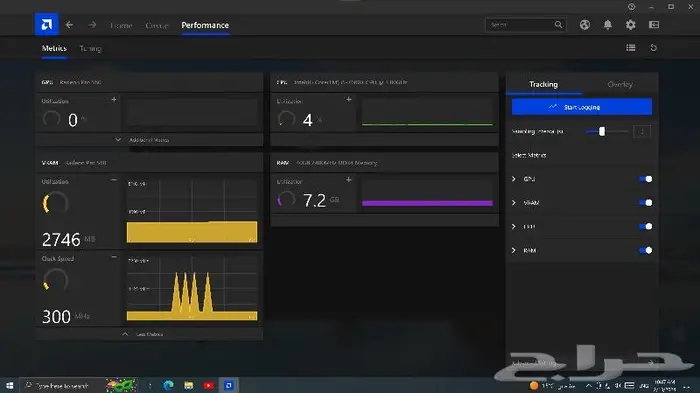Click the RAM purple usage graph
Viewport: 700px width, 393px height.
(x=427, y=193)
